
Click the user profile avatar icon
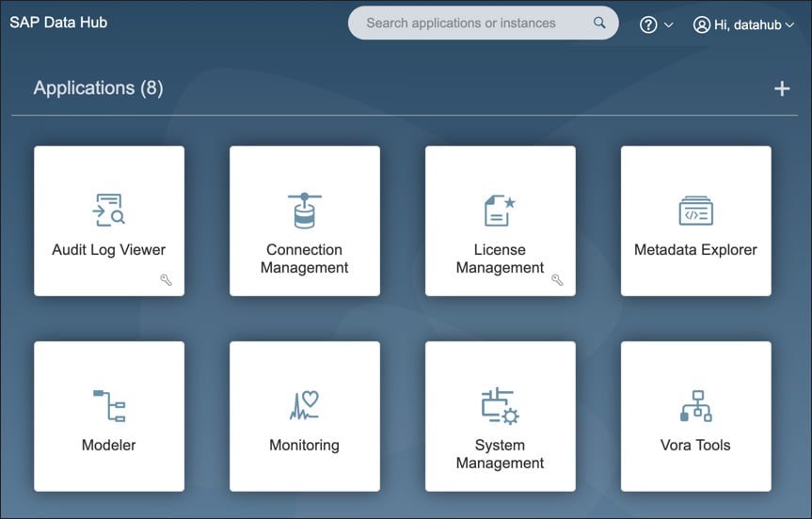click(x=702, y=24)
